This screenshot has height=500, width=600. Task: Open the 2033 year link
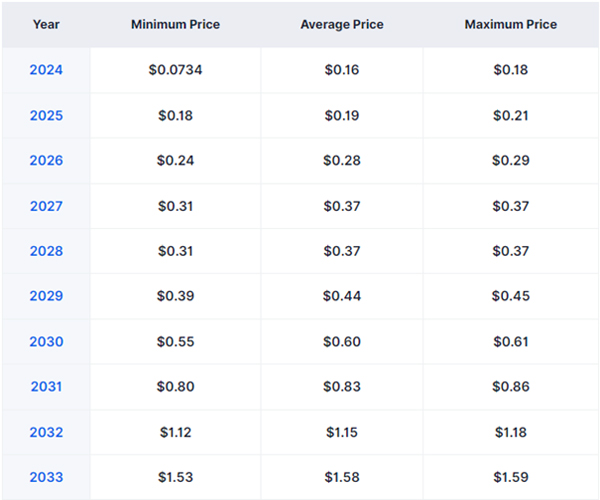tap(46, 477)
